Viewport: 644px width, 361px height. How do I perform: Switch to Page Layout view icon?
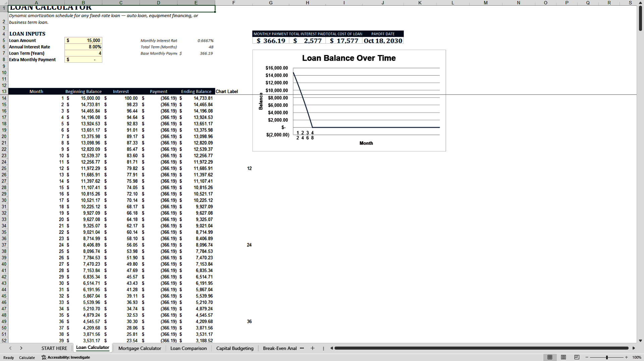563,357
